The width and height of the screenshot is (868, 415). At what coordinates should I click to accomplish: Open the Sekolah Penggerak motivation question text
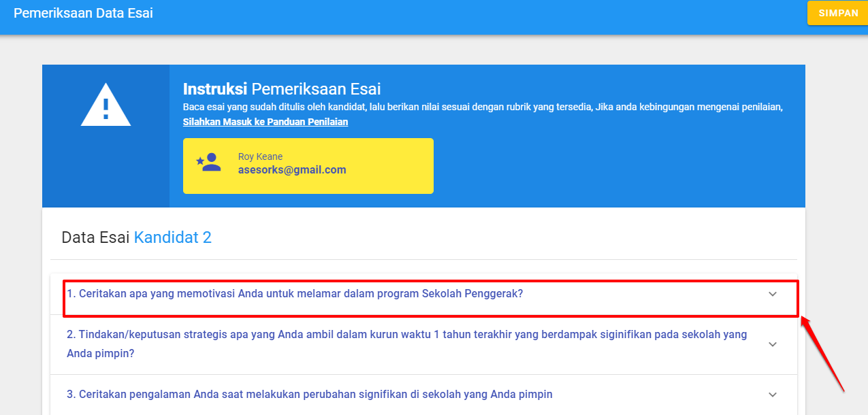(294, 294)
